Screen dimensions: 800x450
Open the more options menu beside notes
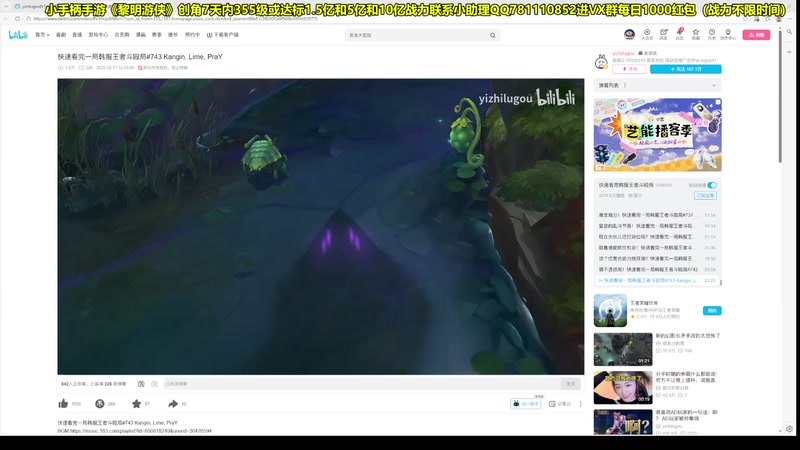click(580, 404)
